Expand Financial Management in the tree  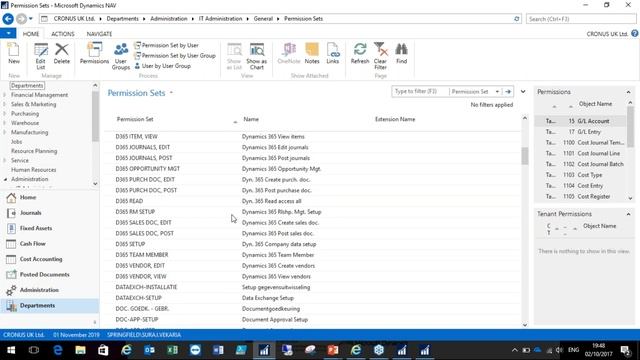[4, 95]
